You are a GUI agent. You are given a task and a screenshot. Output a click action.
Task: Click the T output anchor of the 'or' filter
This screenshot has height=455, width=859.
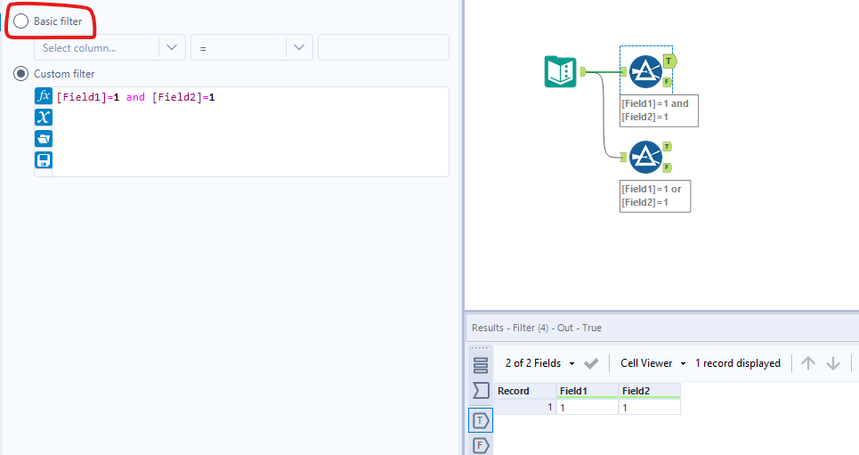tap(667, 147)
